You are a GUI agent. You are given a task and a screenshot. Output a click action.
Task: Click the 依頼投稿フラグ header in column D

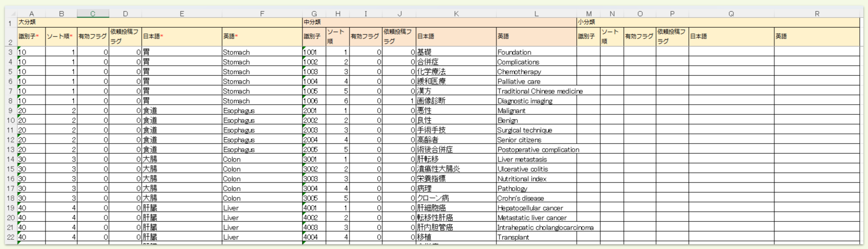125,37
